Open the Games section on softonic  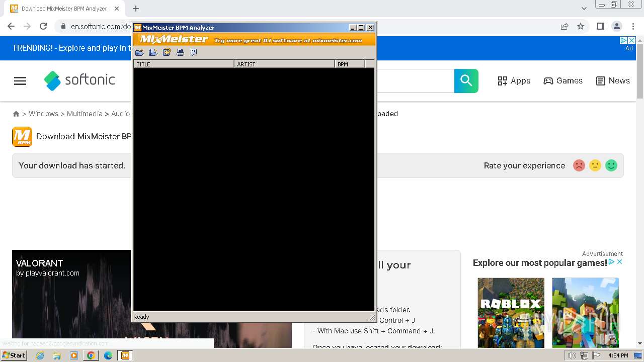pos(563,81)
